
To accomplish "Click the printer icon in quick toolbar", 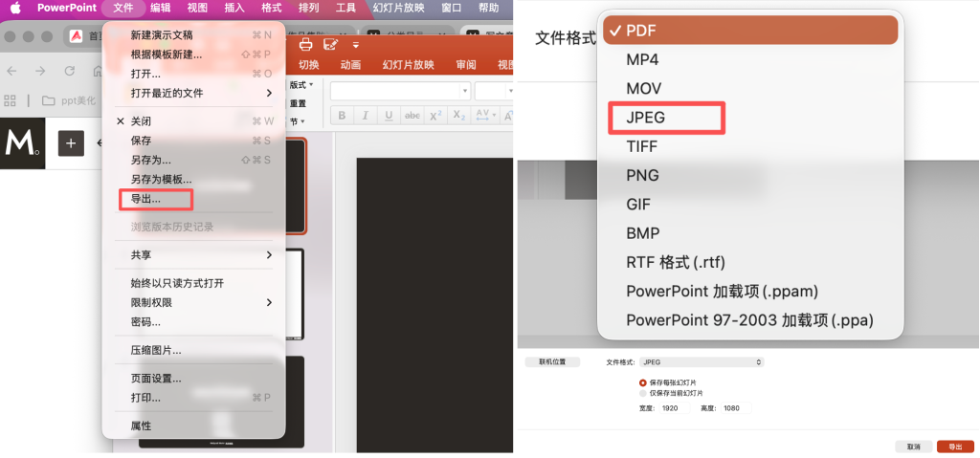I will point(306,44).
